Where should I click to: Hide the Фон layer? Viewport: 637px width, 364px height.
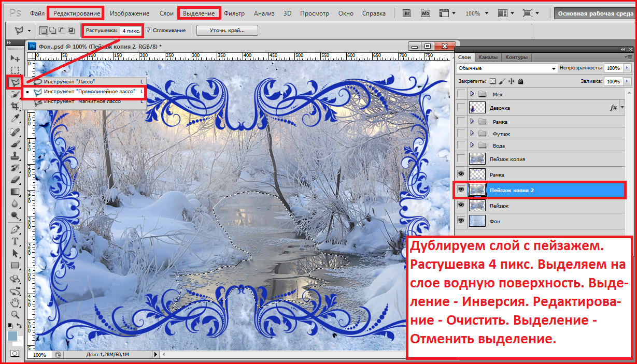(461, 221)
